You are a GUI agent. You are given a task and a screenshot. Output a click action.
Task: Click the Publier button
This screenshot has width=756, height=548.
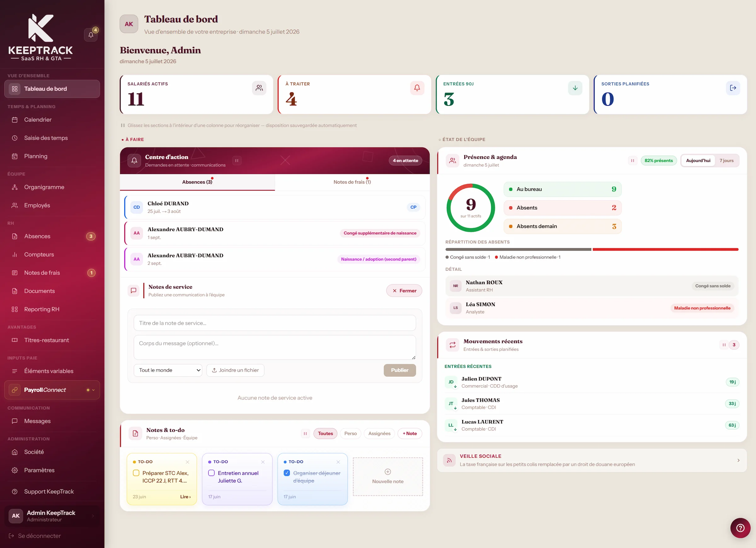pyautogui.click(x=400, y=370)
